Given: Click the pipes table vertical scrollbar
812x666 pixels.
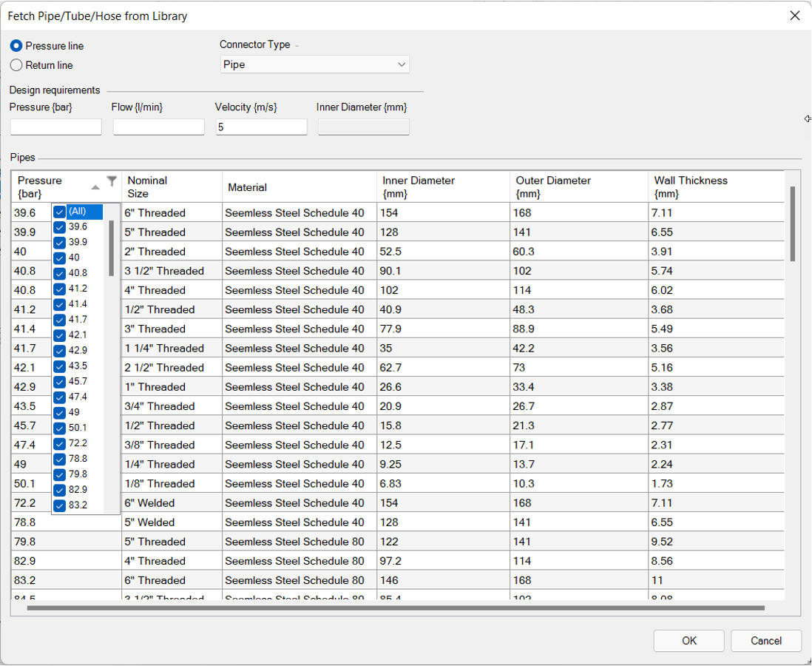Looking at the screenshot, I should [x=792, y=224].
